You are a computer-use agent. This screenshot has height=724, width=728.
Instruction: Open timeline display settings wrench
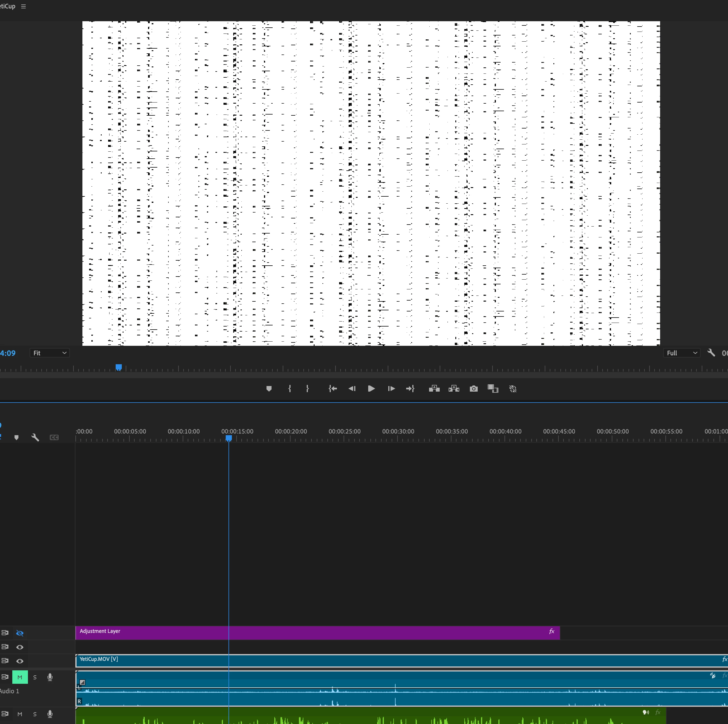35,437
